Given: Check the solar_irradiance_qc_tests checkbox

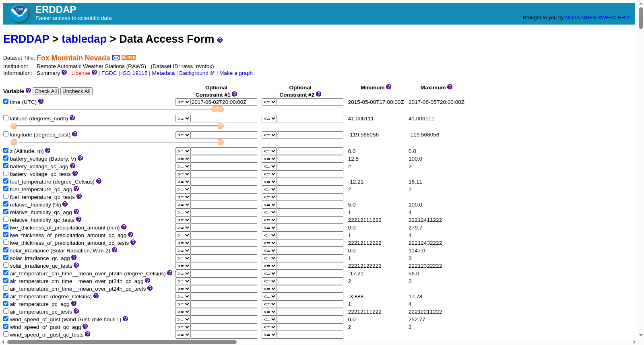Looking at the screenshot, I should (6, 265).
